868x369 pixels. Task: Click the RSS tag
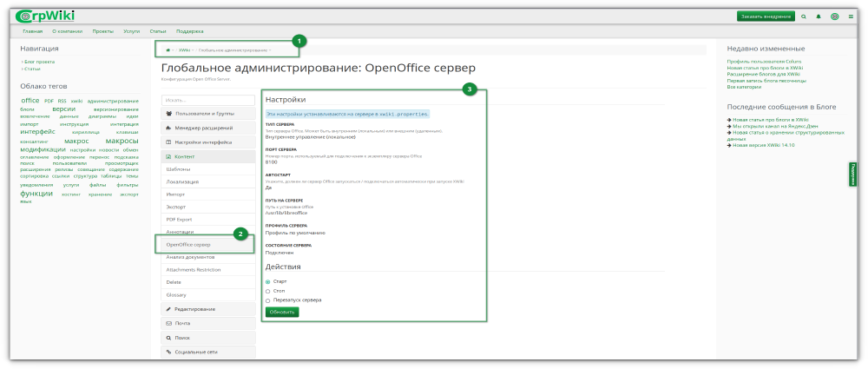pos(62,101)
